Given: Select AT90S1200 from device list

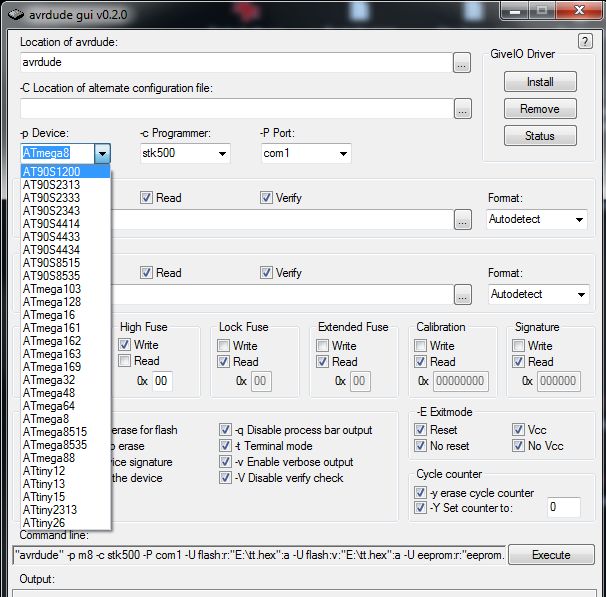Looking at the screenshot, I should tap(65, 171).
